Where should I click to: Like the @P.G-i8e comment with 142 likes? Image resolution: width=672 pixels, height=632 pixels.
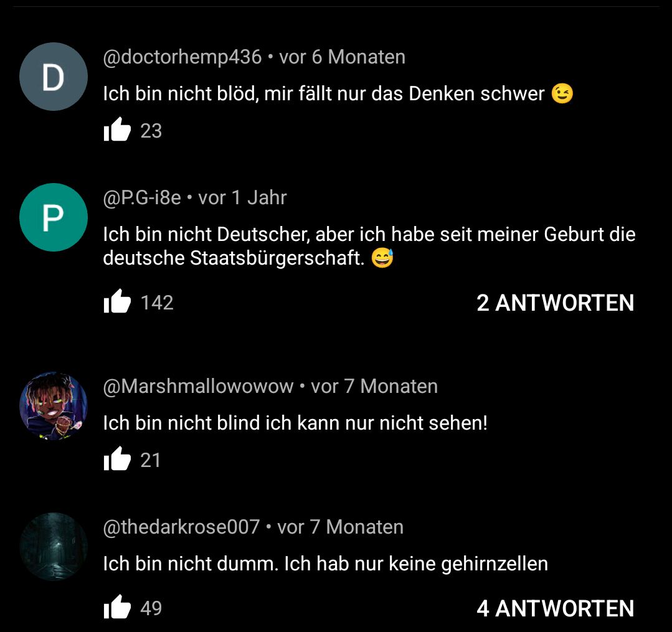pyautogui.click(x=117, y=301)
